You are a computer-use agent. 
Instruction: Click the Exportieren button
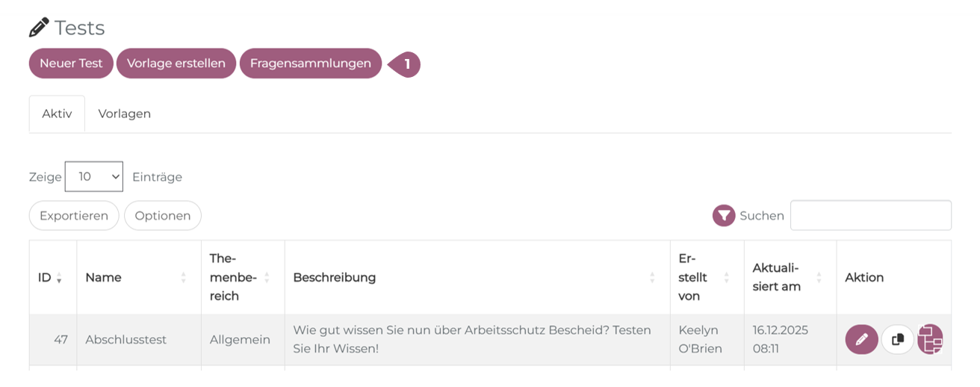pyautogui.click(x=74, y=216)
